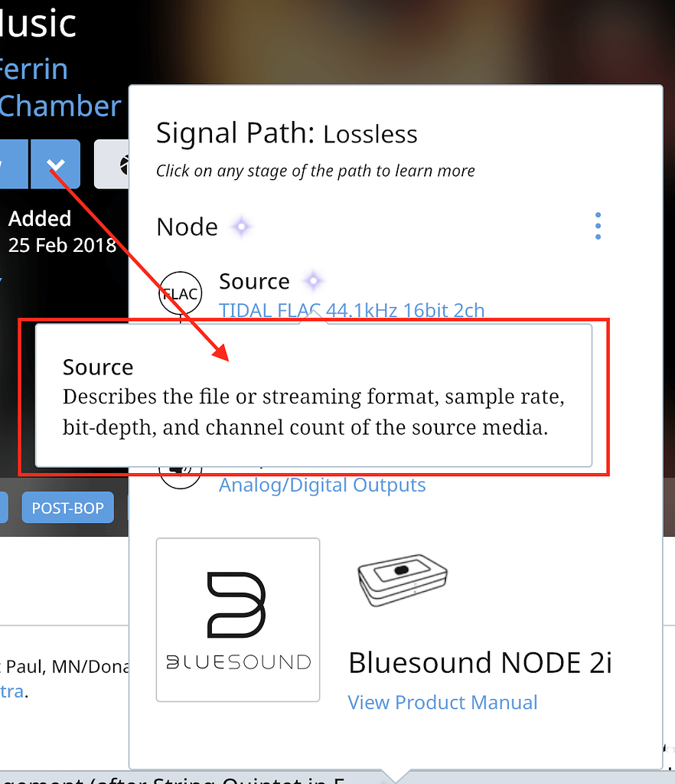Click the sparkle quality indicator next to Source
This screenshot has height=784, width=675.
tap(314, 282)
